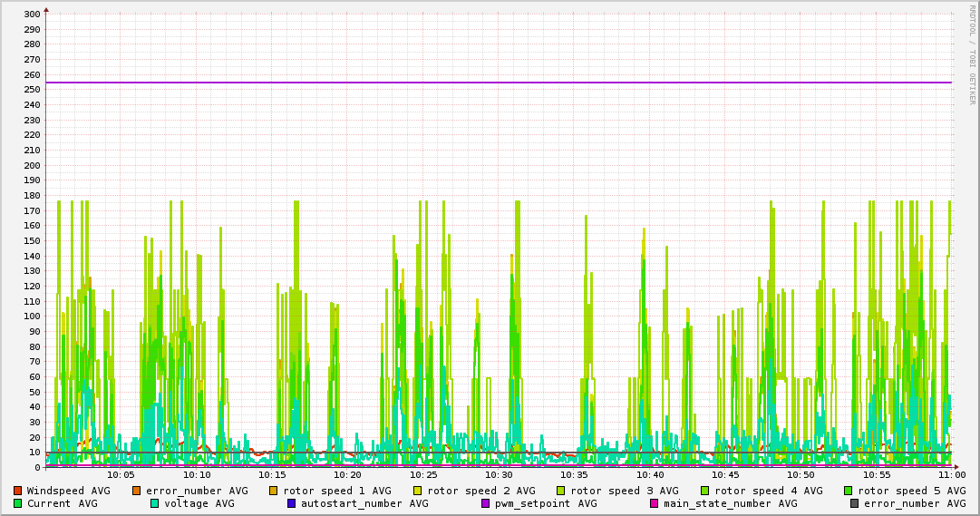Viewport: 980px width, 516px height.
Task: Click the red Windspeed AVG legend swatch
Action: (x=17, y=491)
